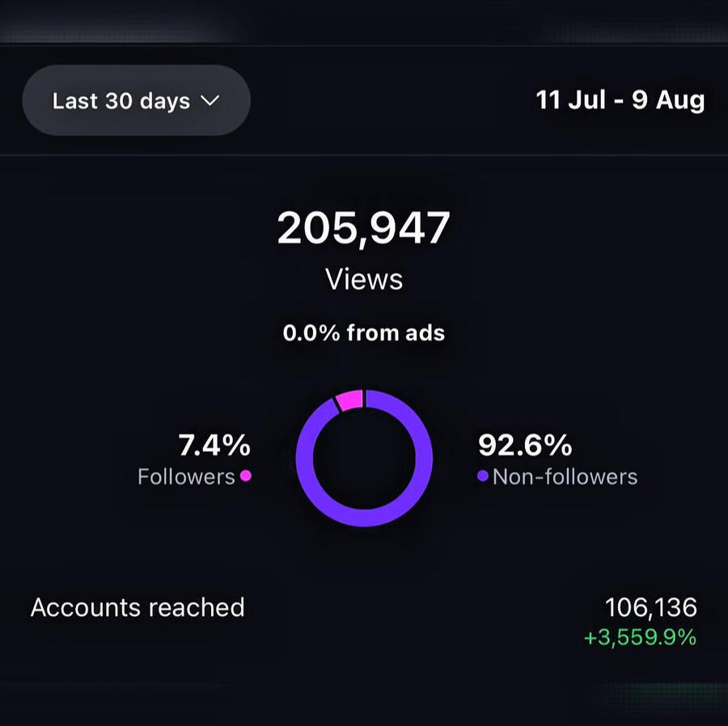Tap the Views section header
The width and height of the screenshot is (728, 726).
tap(363, 279)
